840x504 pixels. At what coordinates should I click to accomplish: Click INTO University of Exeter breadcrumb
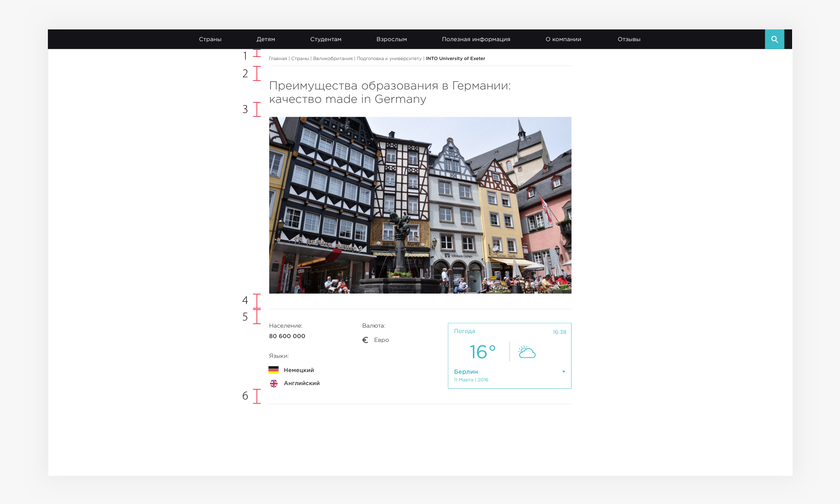pyautogui.click(x=455, y=58)
